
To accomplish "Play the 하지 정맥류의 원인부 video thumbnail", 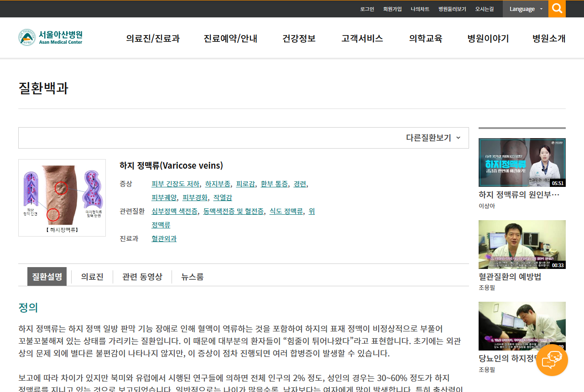I will tap(522, 163).
